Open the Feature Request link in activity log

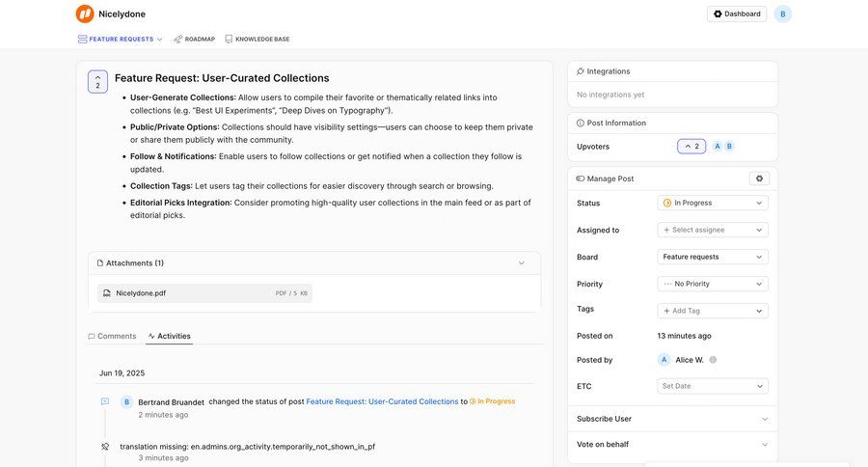point(382,401)
